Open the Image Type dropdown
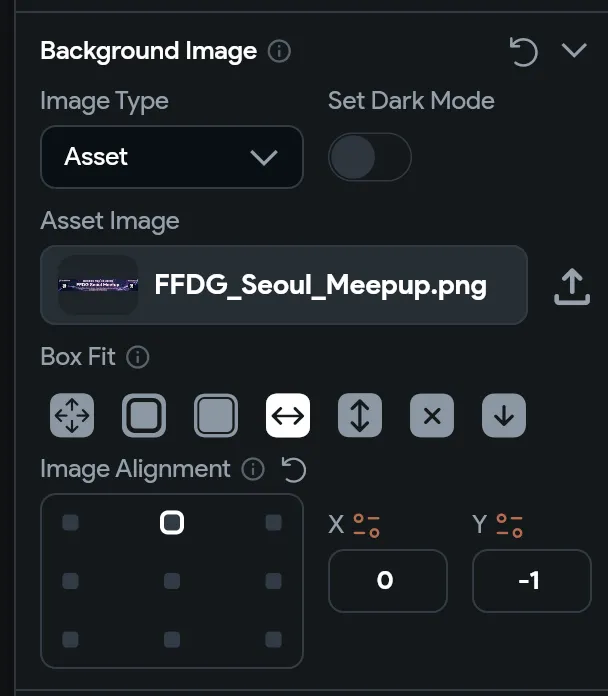Image resolution: width=608 pixels, height=696 pixels. click(171, 157)
